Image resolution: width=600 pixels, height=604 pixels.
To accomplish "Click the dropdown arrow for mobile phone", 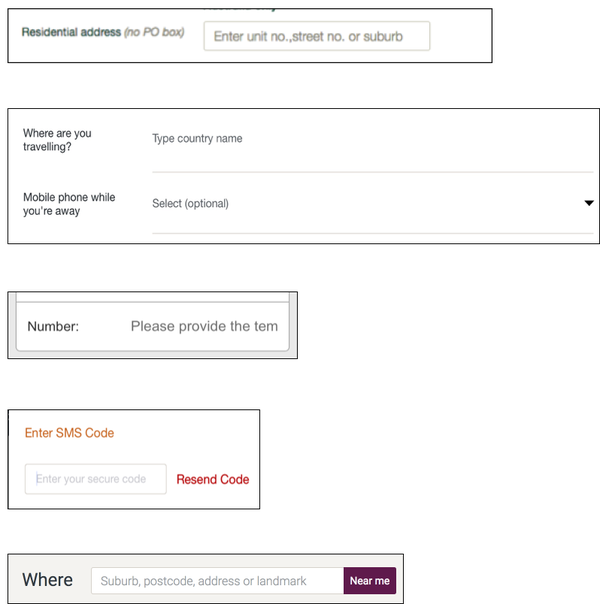I will (x=588, y=203).
